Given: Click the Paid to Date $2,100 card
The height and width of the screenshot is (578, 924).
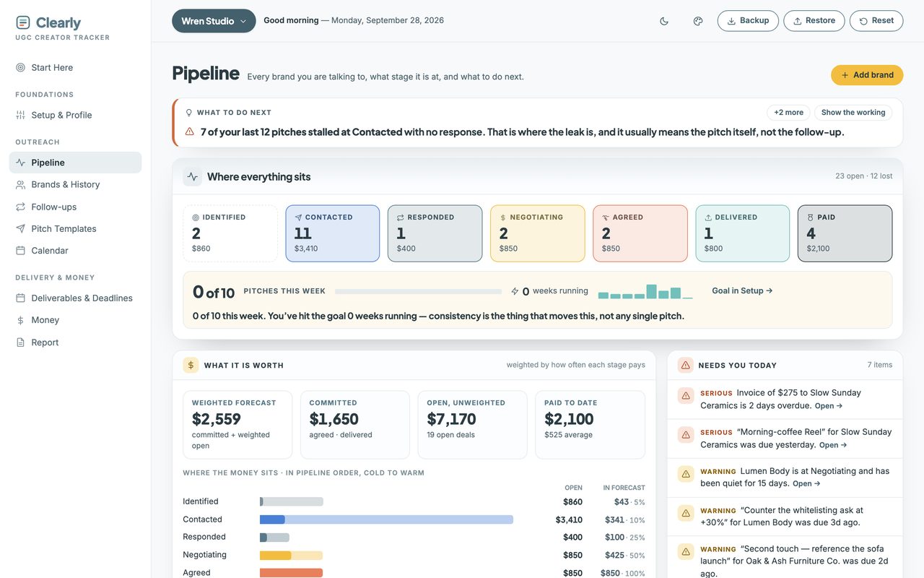Looking at the screenshot, I should click(590, 425).
